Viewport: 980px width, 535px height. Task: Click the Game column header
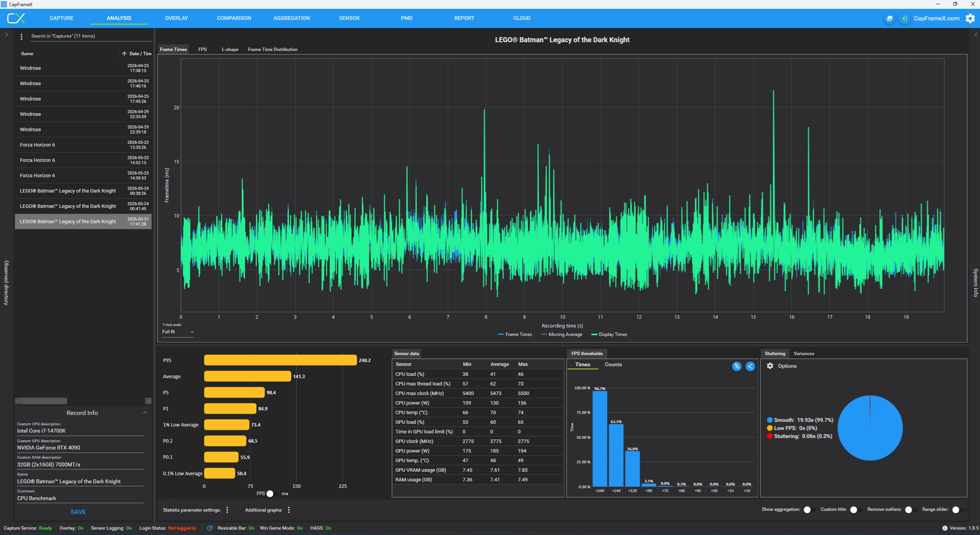coord(27,54)
